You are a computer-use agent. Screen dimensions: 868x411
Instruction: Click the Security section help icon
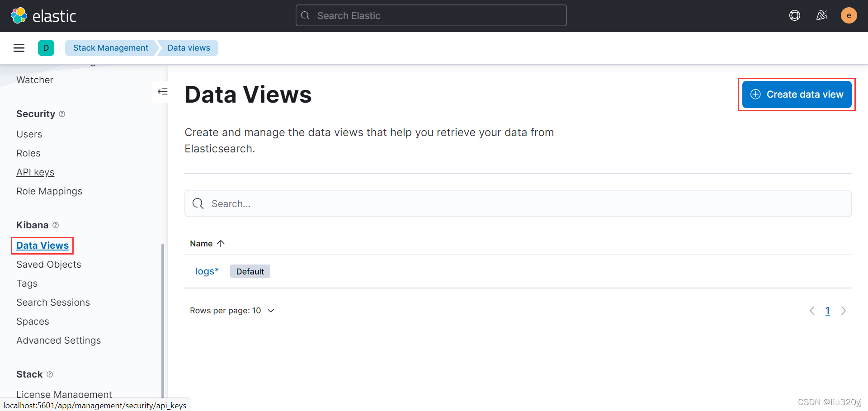click(62, 114)
